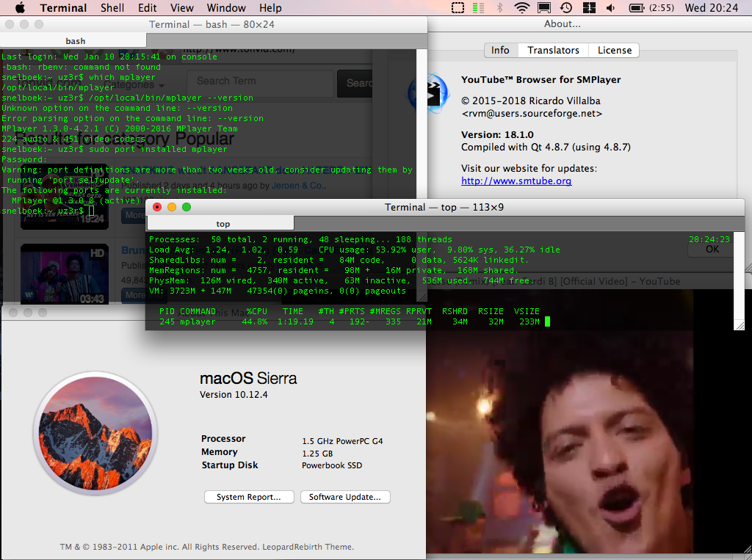Click the mplayer process row in top
The height and width of the screenshot is (560, 752).
350,321
